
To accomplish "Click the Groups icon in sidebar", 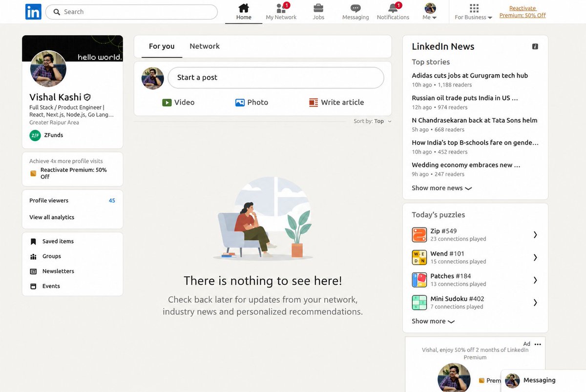I will coord(33,256).
